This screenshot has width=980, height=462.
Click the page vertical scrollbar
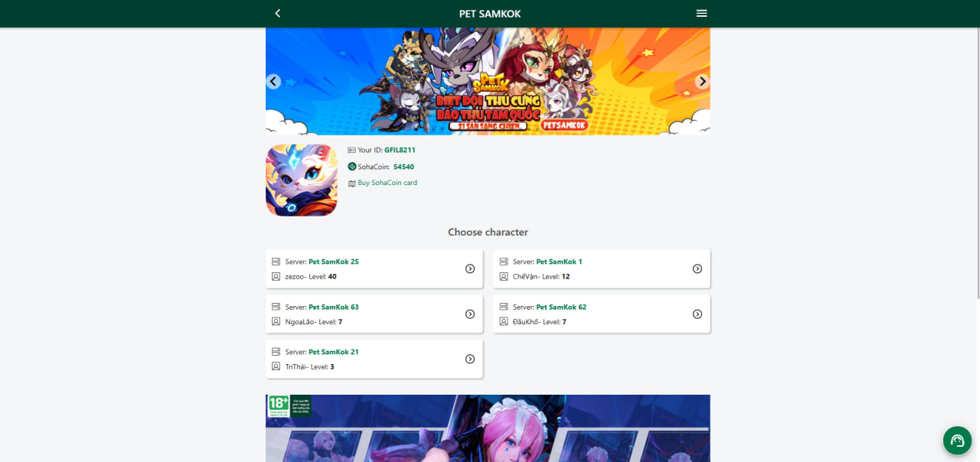[977, 164]
